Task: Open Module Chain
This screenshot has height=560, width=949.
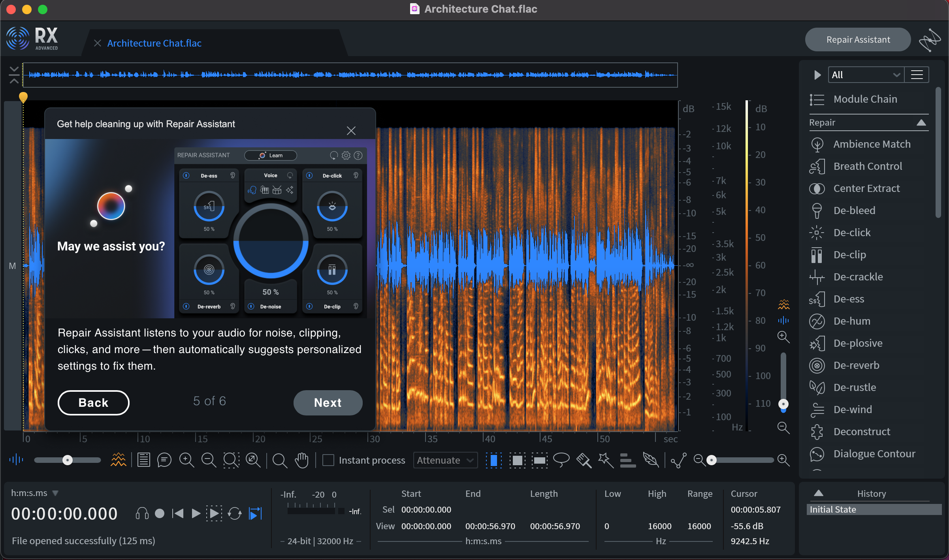Action: (x=865, y=99)
